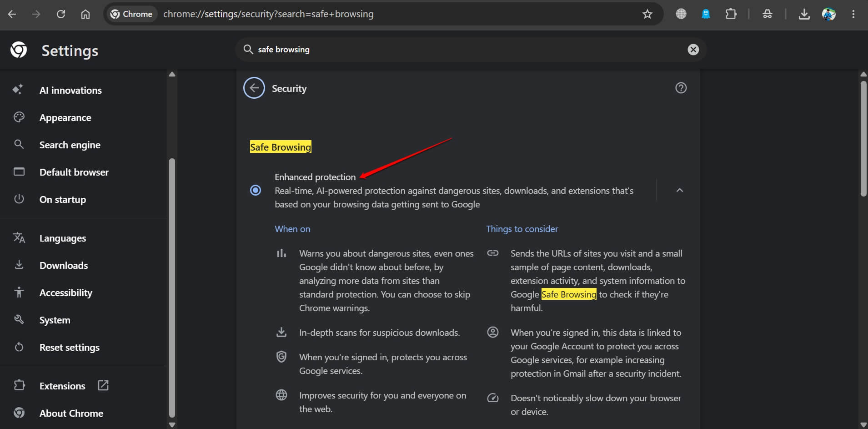Open Appearance settings
Screen dimensions: 868x429
coord(65,117)
